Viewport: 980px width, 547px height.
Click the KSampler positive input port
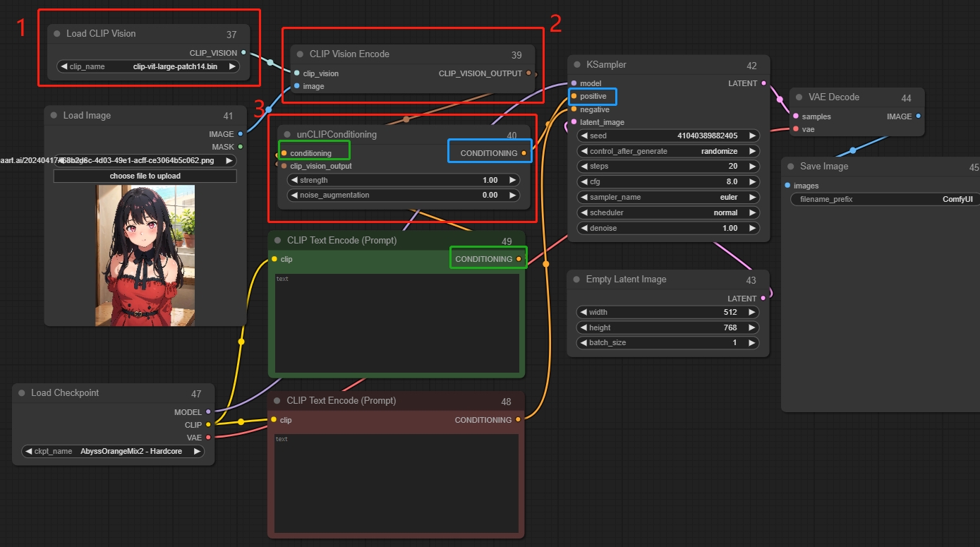[574, 96]
